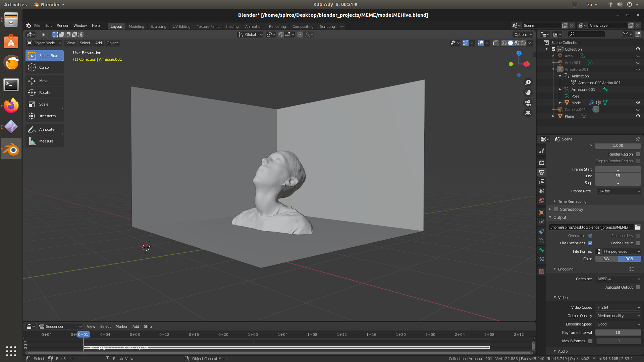Open viewport Add menu

coord(98,43)
